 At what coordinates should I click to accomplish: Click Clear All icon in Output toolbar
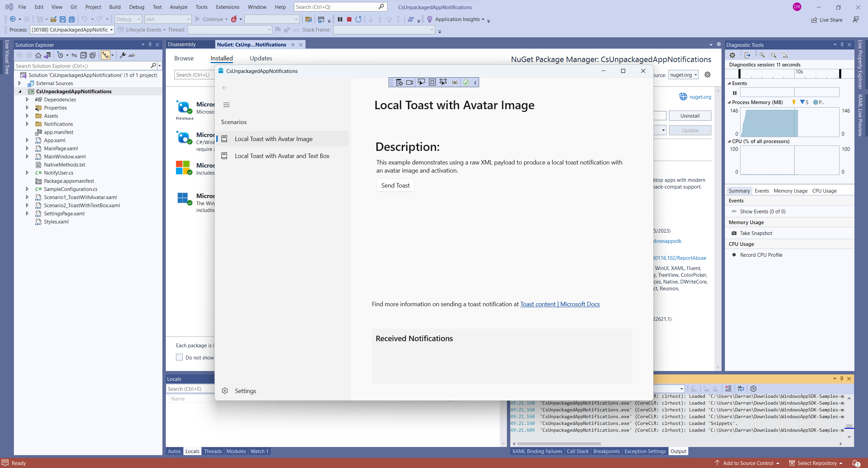click(728, 389)
